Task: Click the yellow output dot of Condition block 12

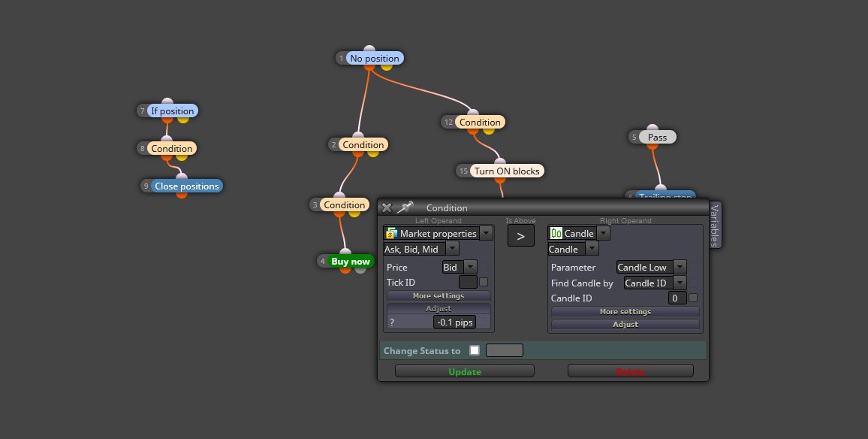Action: click(x=488, y=131)
